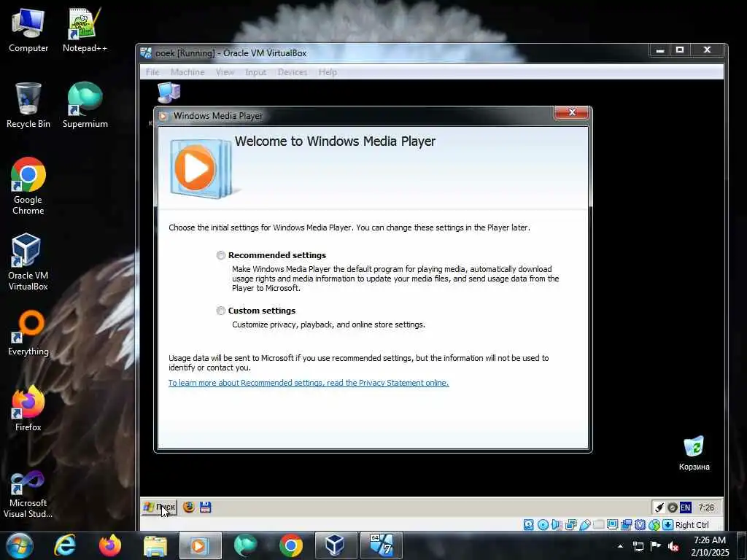Close the Windows Media Player setup dialog

click(572, 112)
